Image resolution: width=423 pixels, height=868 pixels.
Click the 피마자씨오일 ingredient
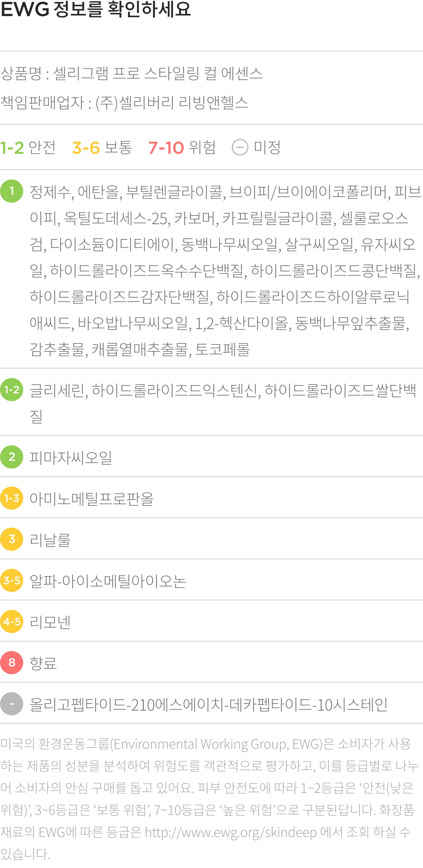pos(71,457)
